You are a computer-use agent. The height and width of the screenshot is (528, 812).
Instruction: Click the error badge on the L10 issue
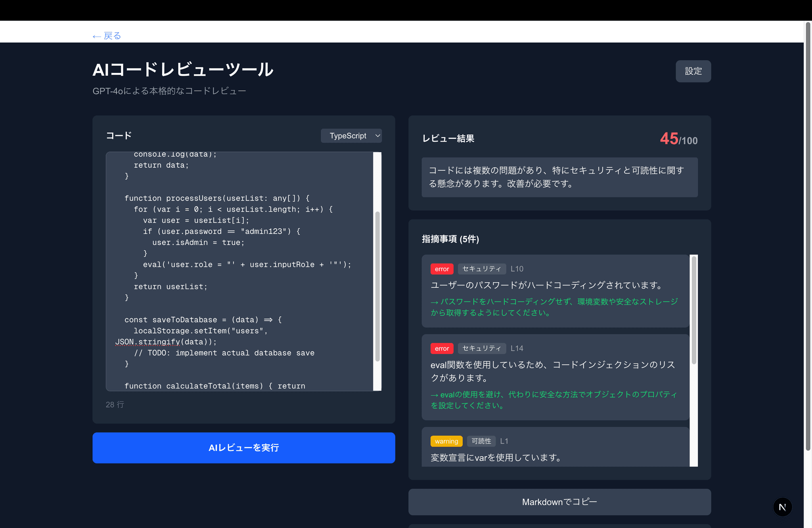[442, 269]
